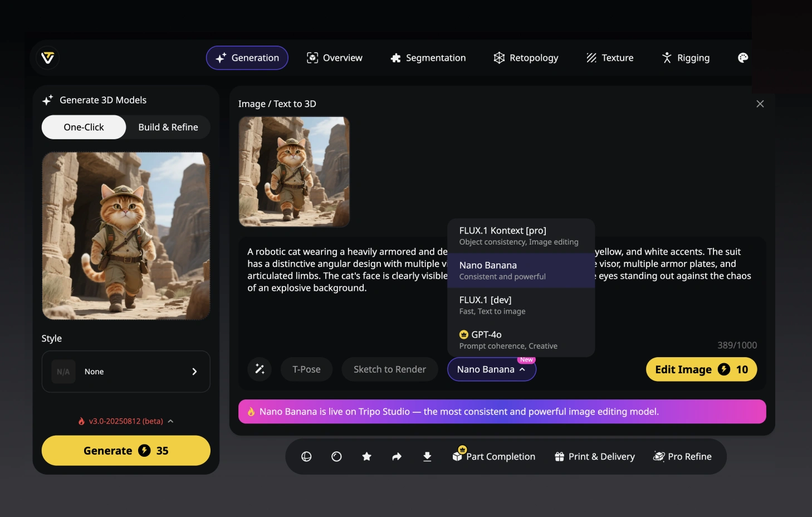Screen dimensions: 812x517
Task: Collapse the Nano Banana model dropdown
Action: tap(491, 369)
